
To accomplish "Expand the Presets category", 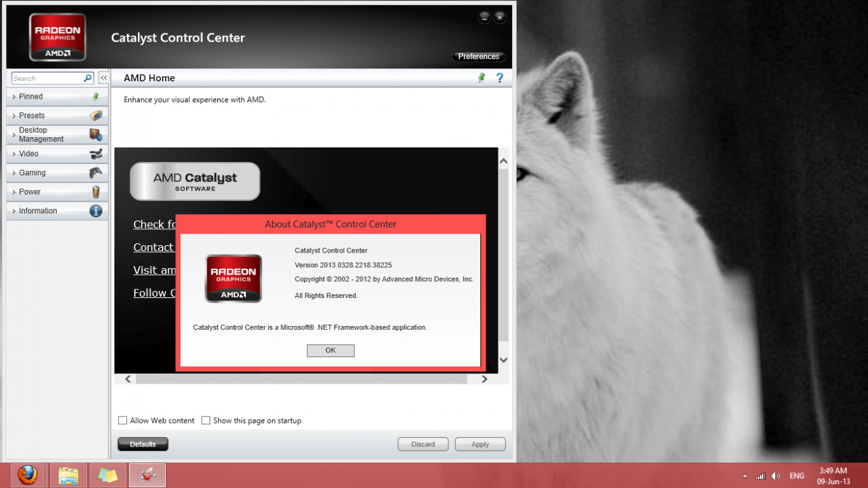I will point(57,115).
